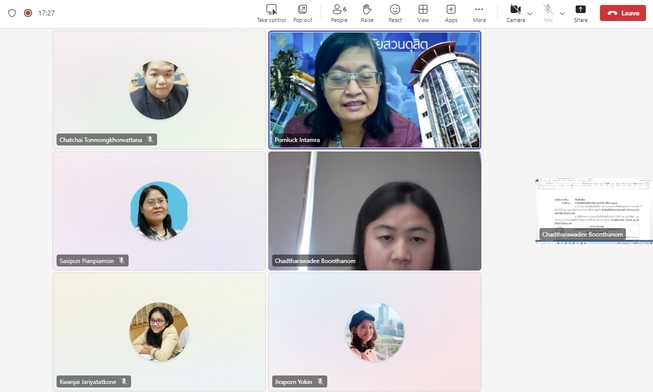Open the People panel
This screenshot has height=392, width=653.
(x=339, y=13)
